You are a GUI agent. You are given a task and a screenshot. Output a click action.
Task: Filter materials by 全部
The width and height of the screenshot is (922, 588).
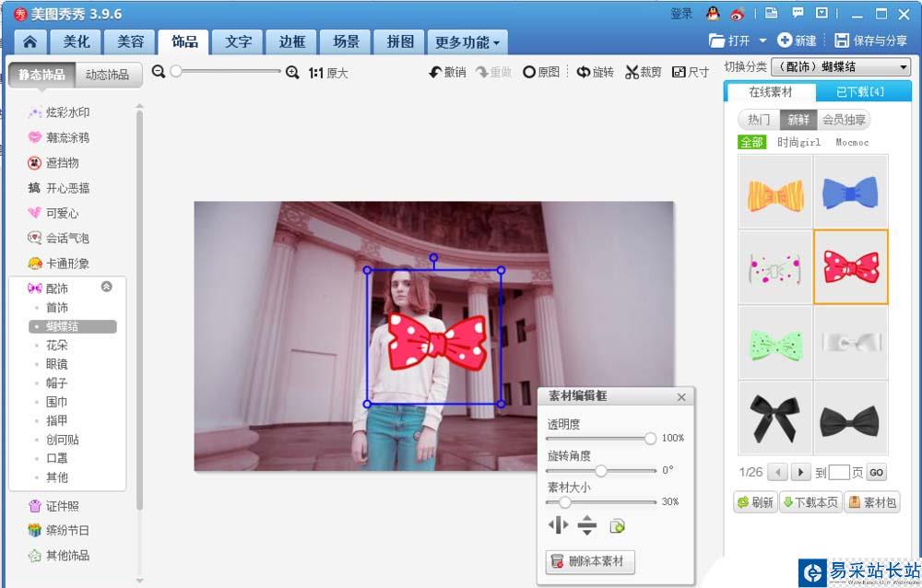(x=751, y=142)
